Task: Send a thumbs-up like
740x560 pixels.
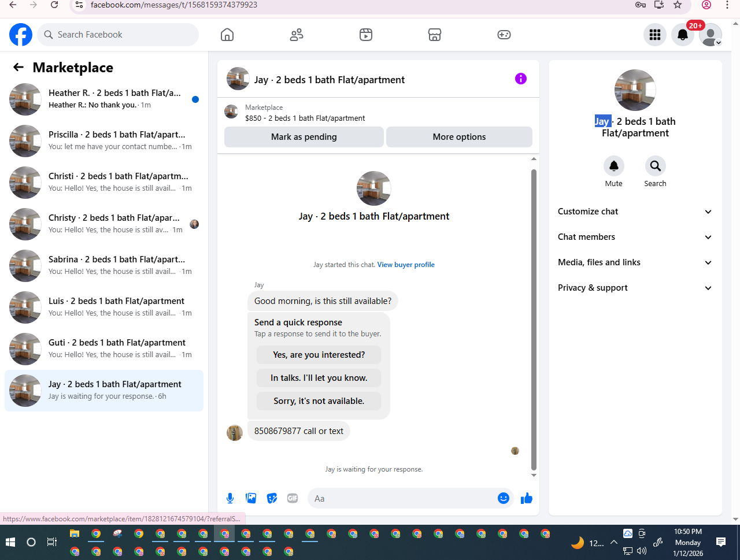Action: [527, 498]
